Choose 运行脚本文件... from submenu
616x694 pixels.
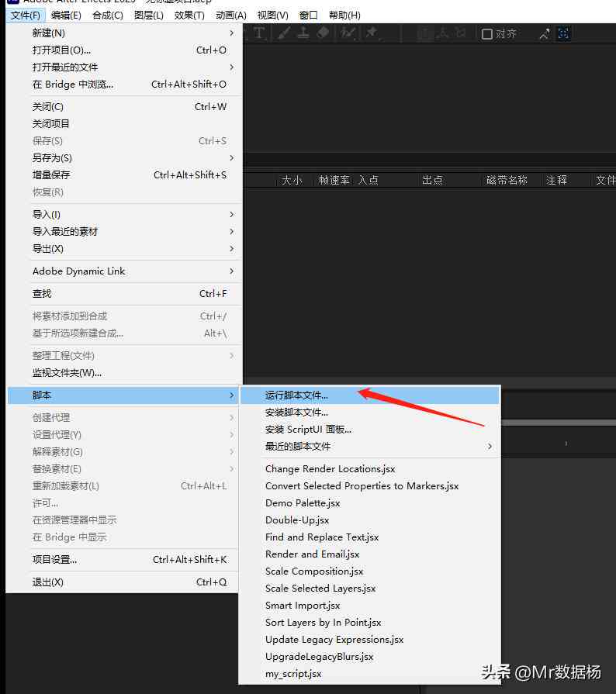coord(370,395)
